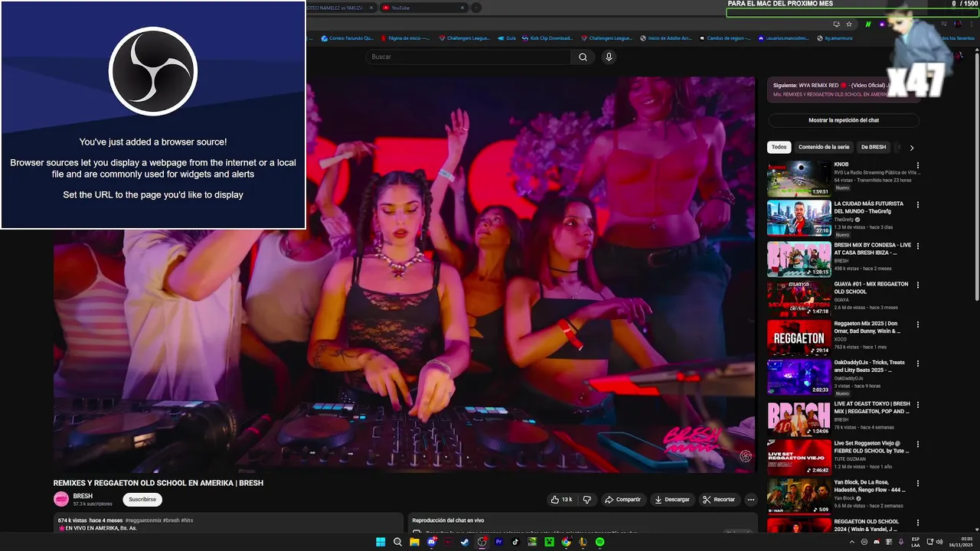Open Steam from the taskbar
Screen dimensions: 980x551
coord(465,542)
